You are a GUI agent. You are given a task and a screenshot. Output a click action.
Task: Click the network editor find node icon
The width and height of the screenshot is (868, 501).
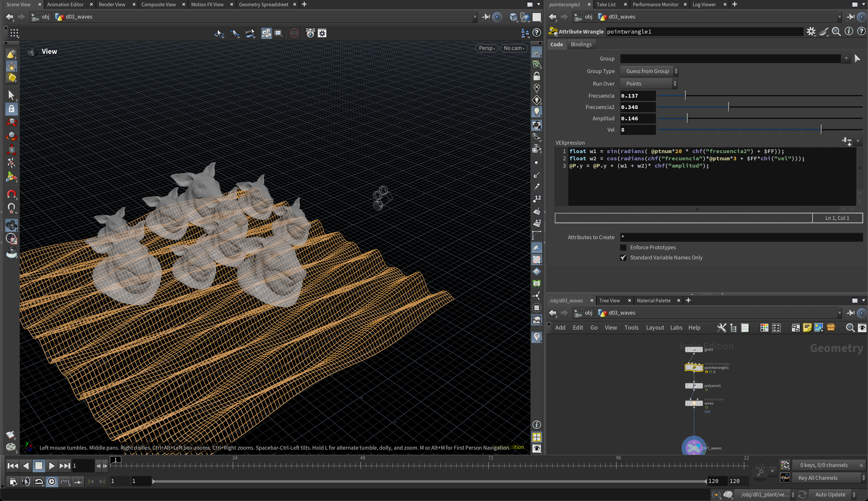[850, 328]
